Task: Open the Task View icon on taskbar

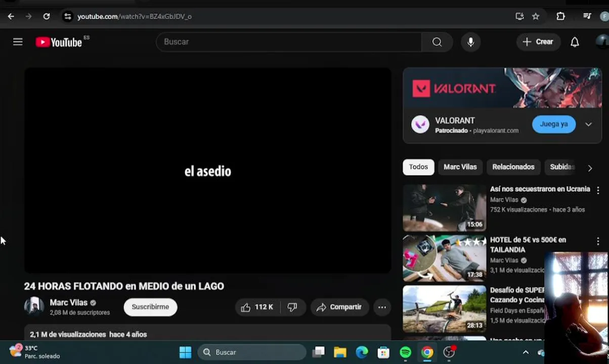Action: tap(318, 352)
